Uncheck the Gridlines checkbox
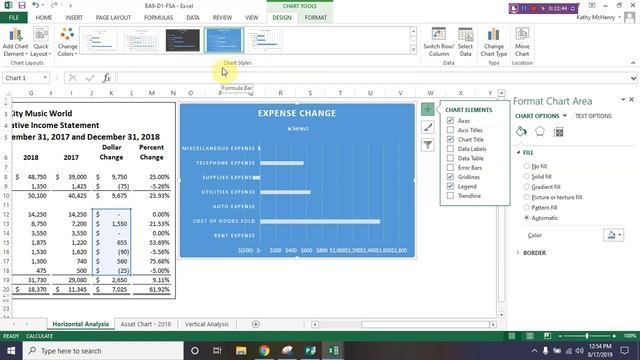Image resolution: width=640 pixels, height=360 pixels. point(450,177)
